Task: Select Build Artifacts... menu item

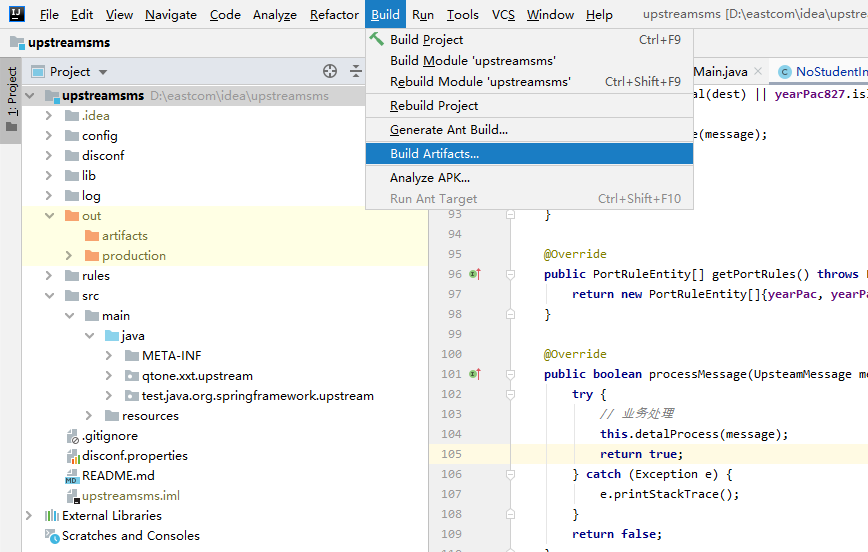Action: click(x=529, y=153)
